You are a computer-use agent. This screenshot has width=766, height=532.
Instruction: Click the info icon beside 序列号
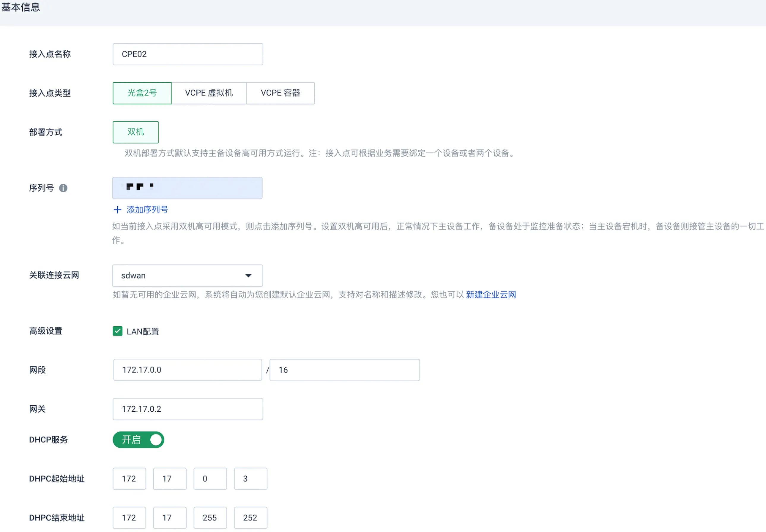[x=63, y=188]
